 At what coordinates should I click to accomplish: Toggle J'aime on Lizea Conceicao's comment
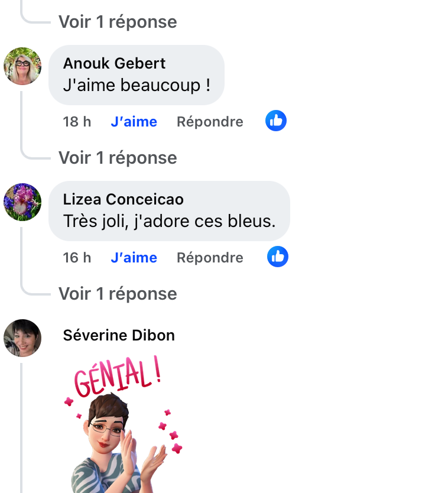tap(134, 258)
